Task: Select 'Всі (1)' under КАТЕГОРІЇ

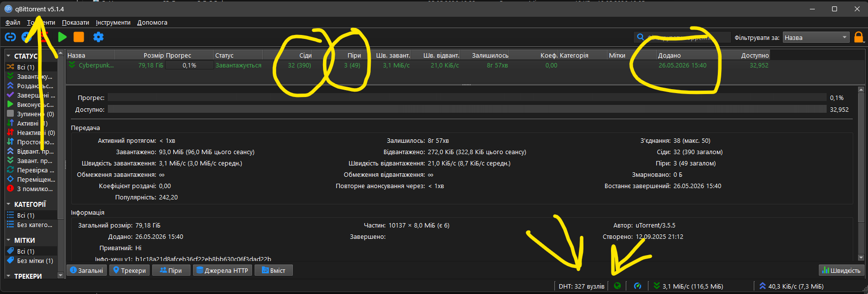Action: (x=32, y=215)
